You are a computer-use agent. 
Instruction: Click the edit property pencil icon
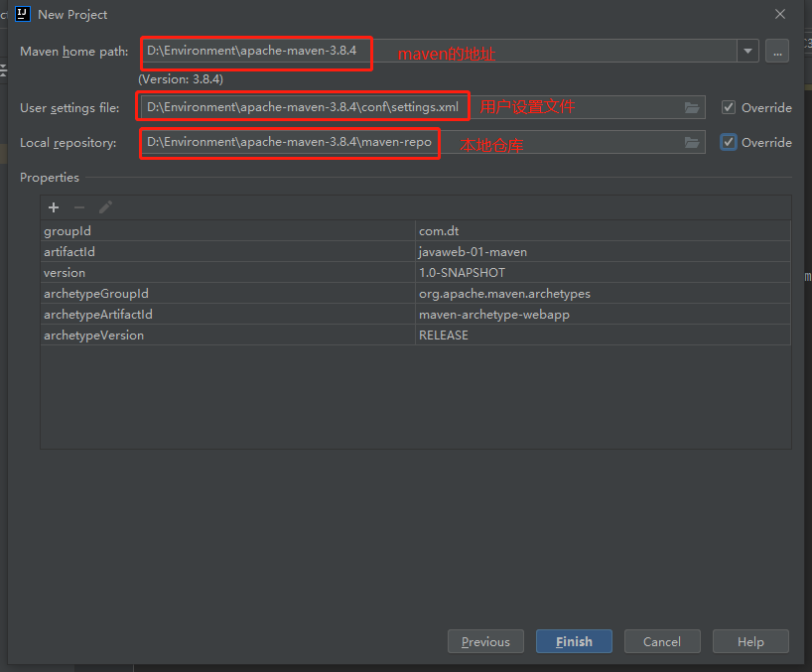pos(105,207)
